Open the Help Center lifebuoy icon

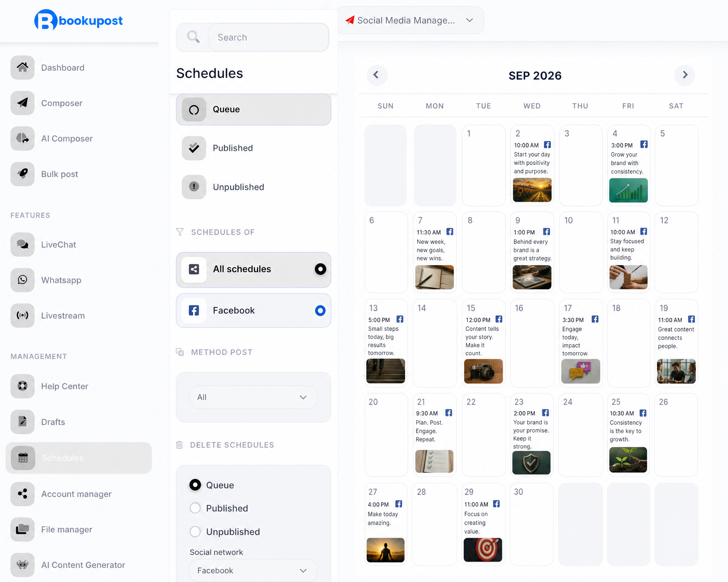pyautogui.click(x=22, y=386)
